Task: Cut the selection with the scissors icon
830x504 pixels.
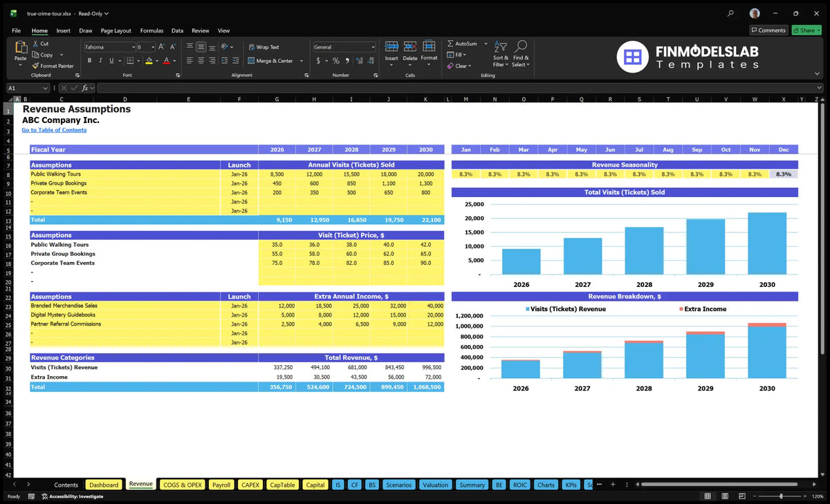Action: point(35,44)
